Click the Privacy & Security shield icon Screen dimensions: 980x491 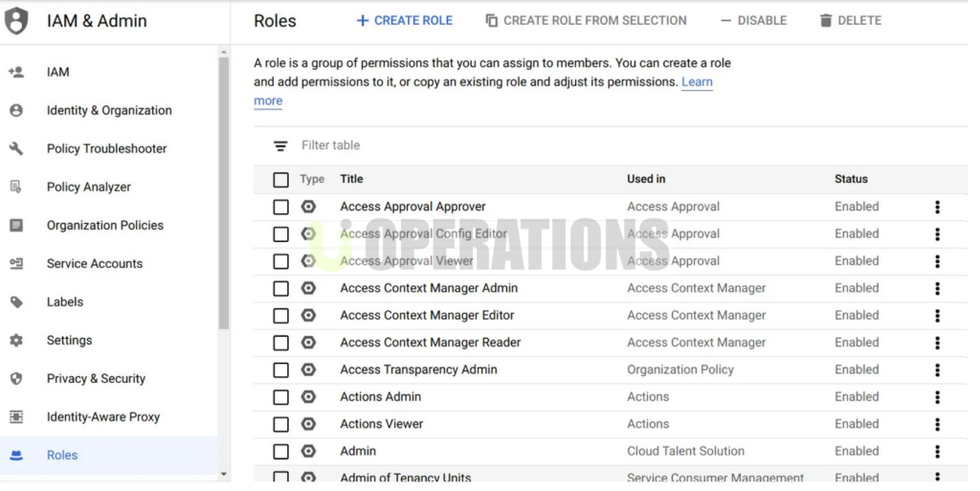click(16, 379)
